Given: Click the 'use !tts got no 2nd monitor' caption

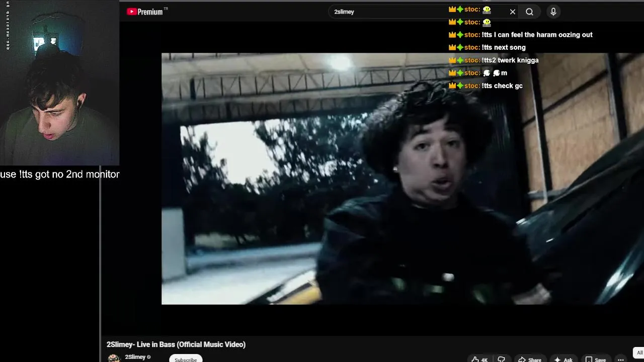Looking at the screenshot, I should coord(60,174).
